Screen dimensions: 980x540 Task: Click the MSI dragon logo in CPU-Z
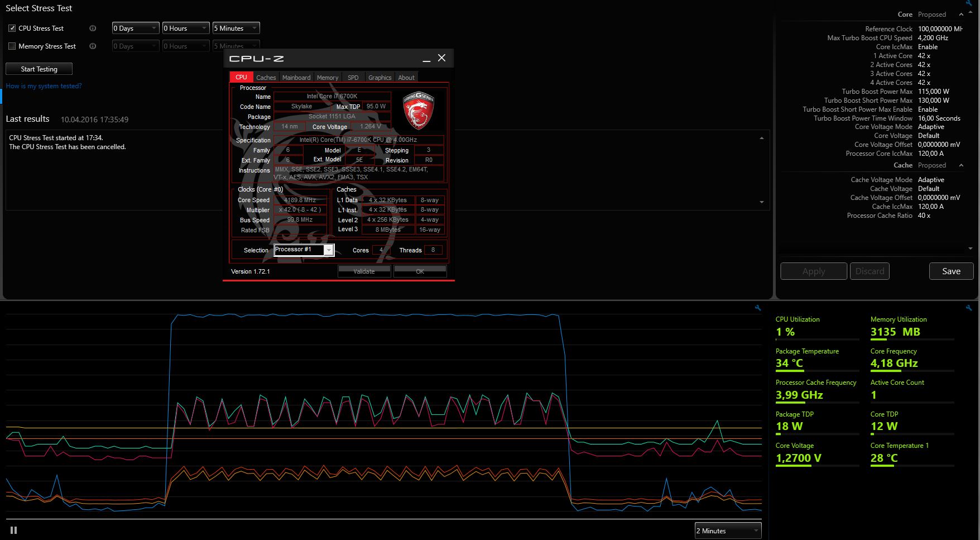coord(418,111)
